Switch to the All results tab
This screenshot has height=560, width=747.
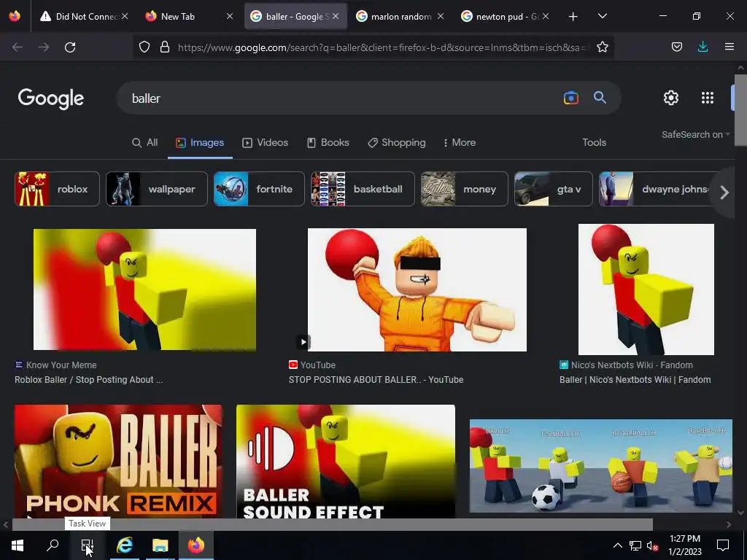[145, 142]
